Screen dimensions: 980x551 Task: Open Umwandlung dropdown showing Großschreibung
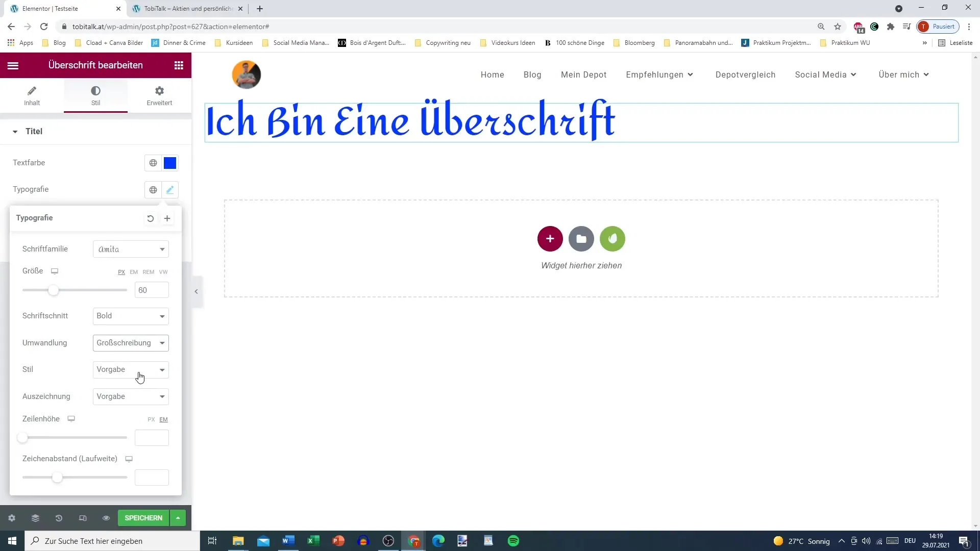(131, 343)
